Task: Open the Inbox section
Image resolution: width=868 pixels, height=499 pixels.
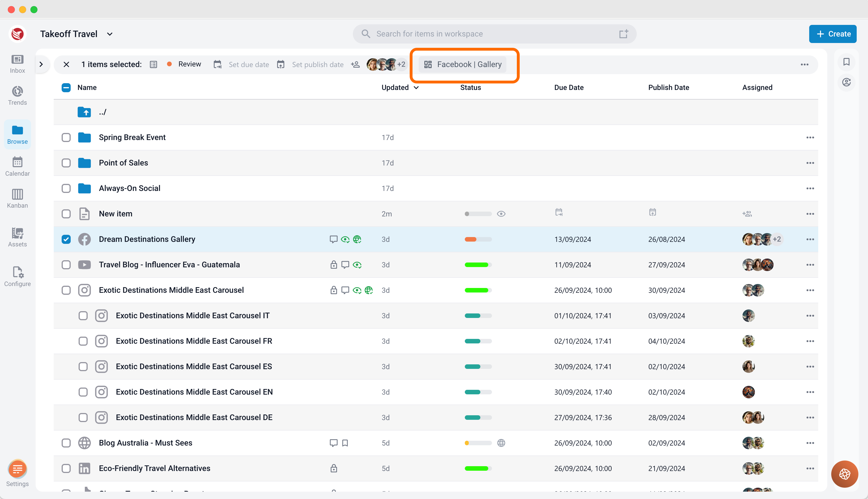Action: point(18,64)
